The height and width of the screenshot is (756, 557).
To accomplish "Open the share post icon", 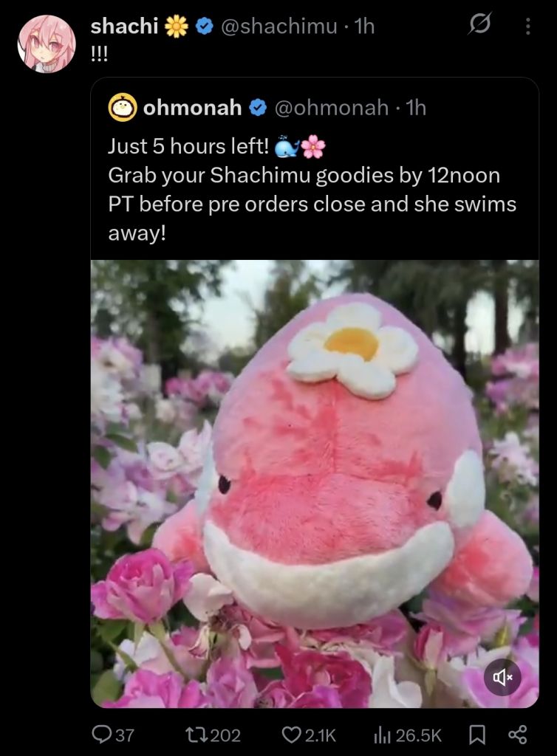I will click(518, 735).
